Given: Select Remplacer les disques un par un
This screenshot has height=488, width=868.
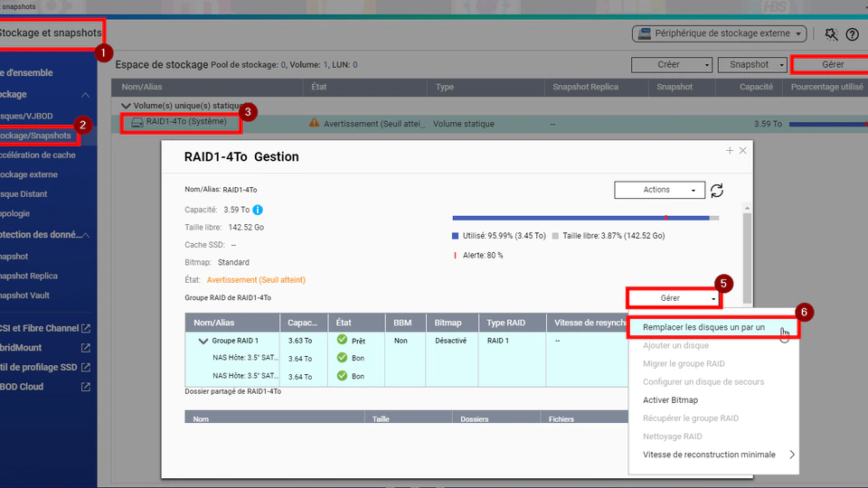Looking at the screenshot, I should 713,327.
